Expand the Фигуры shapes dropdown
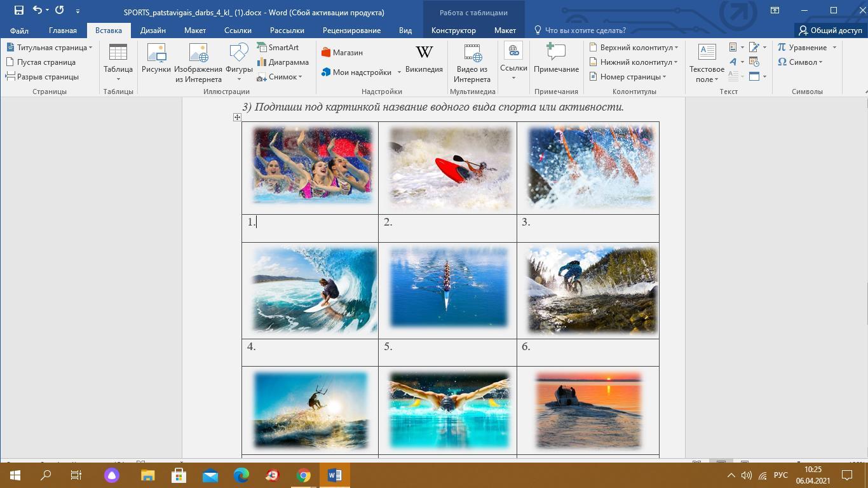 click(239, 79)
